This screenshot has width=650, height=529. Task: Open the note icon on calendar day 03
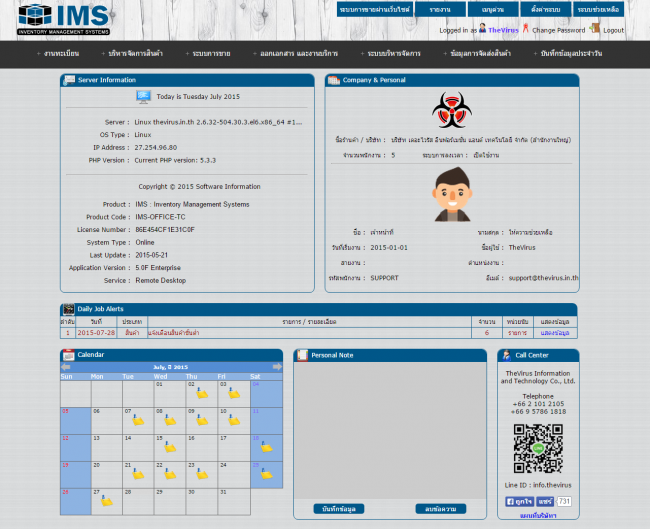pos(234,393)
